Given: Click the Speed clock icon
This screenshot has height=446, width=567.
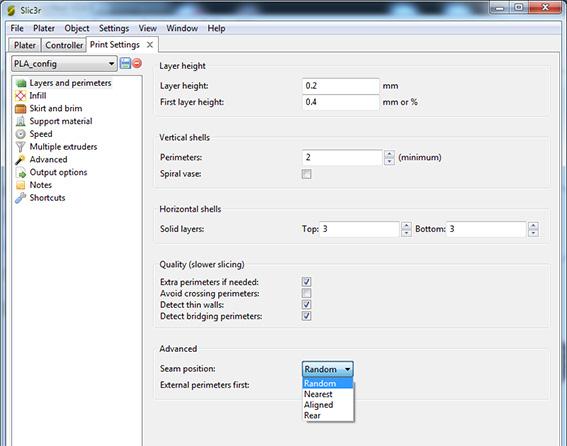Looking at the screenshot, I should tap(21, 134).
